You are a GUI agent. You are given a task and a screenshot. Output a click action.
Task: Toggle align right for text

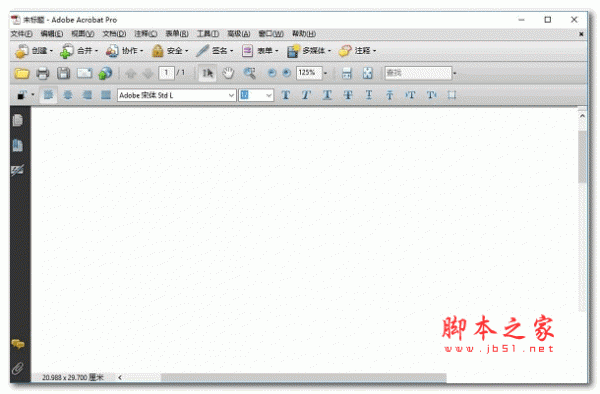pyautogui.click(x=87, y=95)
